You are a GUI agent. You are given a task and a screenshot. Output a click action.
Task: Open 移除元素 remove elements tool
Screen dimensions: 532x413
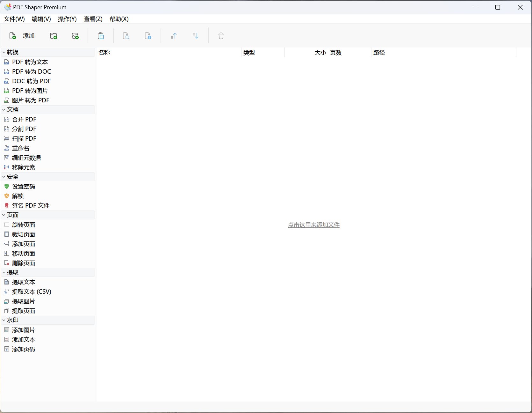24,167
